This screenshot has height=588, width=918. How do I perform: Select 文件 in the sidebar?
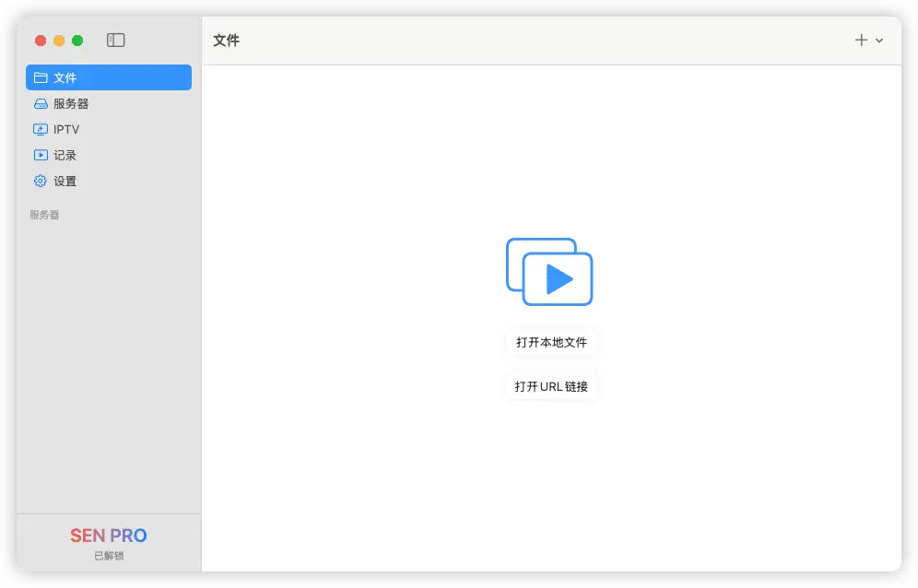[x=65, y=77]
